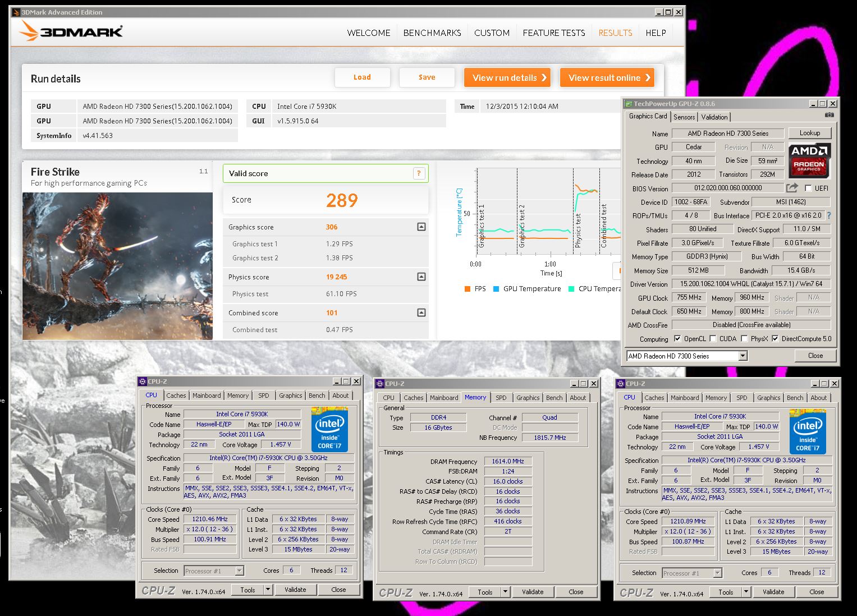Viewport: 857px width, 616px height.
Task: Click Intel Core i7 logo in right CPU-Z
Action: [x=808, y=431]
